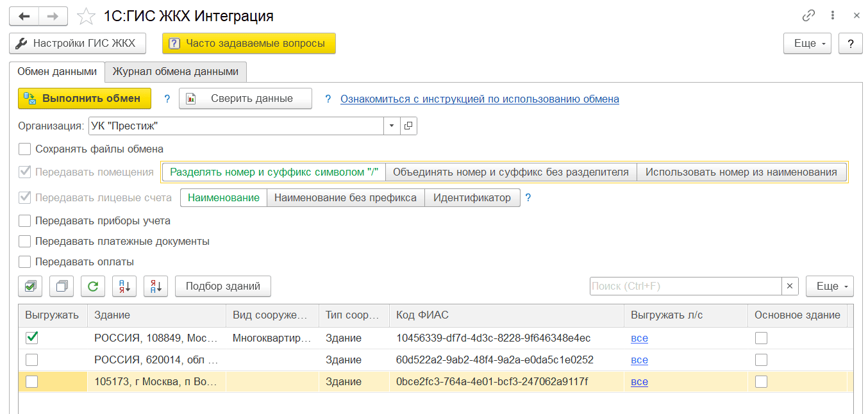Open the top-right 'Еще' menu
Image resolution: width=868 pixels, height=414 pixels.
pos(807,44)
